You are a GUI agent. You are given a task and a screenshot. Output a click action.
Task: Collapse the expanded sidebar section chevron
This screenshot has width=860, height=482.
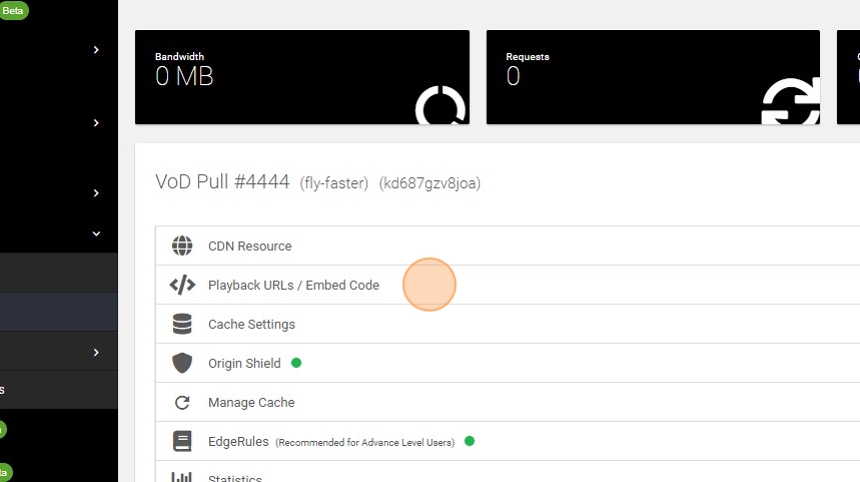click(96, 234)
